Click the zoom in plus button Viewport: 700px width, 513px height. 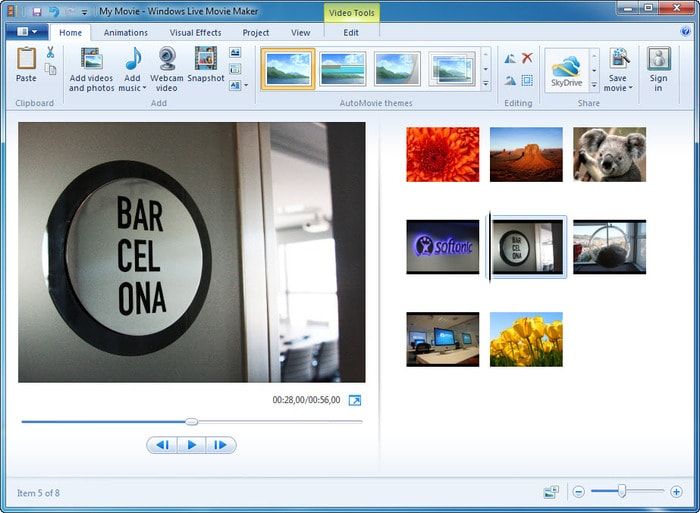coord(676,492)
